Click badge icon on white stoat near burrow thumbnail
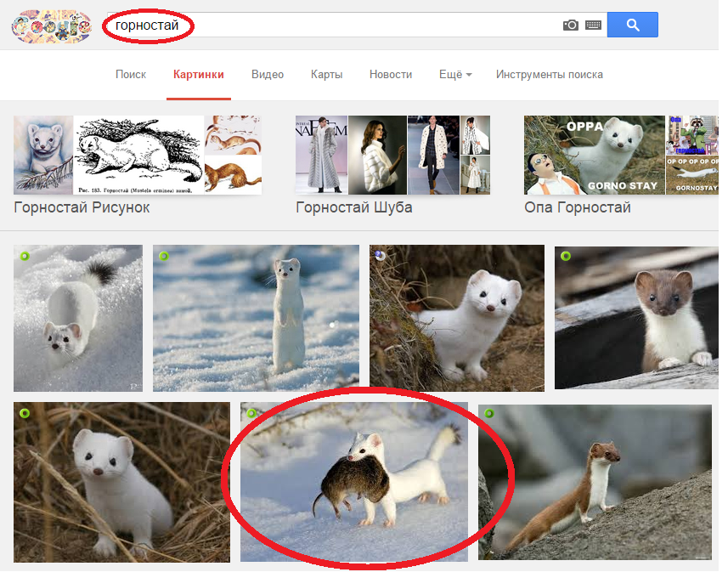728x572 pixels. point(380,255)
